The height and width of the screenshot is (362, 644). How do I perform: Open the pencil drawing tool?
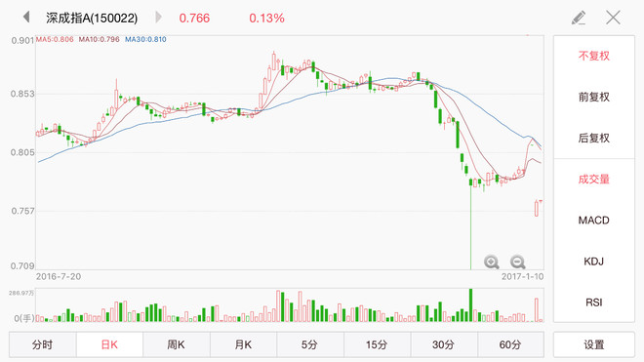click(x=579, y=18)
